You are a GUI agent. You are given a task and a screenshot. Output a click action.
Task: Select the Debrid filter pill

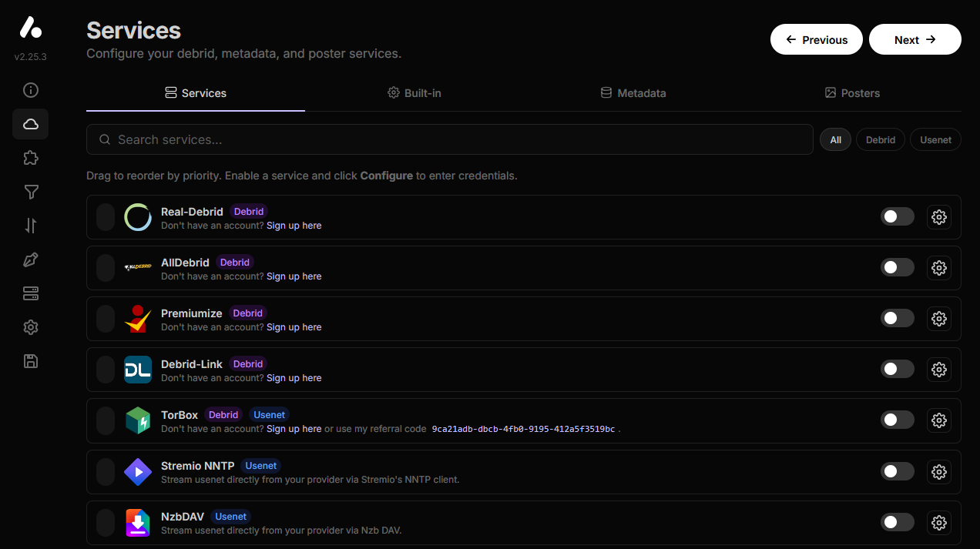(880, 139)
